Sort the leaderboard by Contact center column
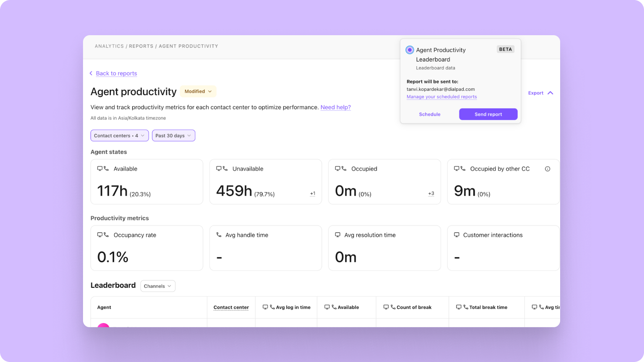This screenshot has height=362, width=644. [x=231, y=307]
